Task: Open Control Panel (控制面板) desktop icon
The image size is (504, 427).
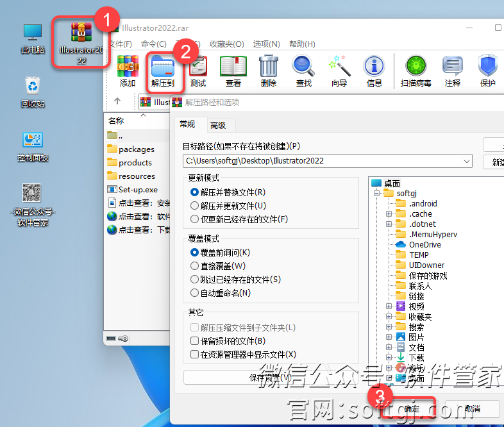Action: [33, 147]
